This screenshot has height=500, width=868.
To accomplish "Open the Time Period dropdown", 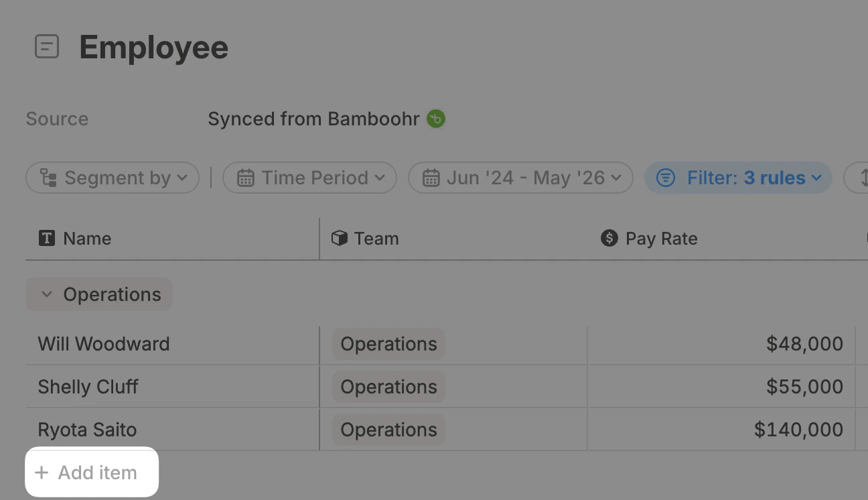I will click(309, 178).
